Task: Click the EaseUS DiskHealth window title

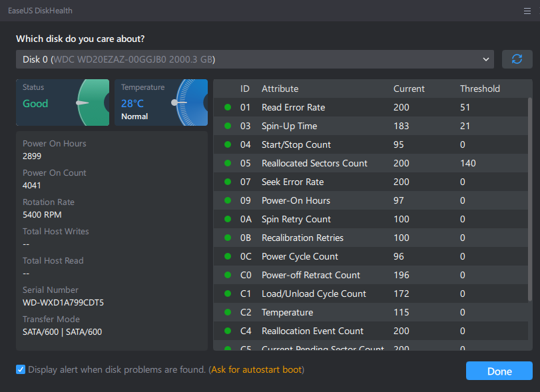Action: tap(40, 11)
